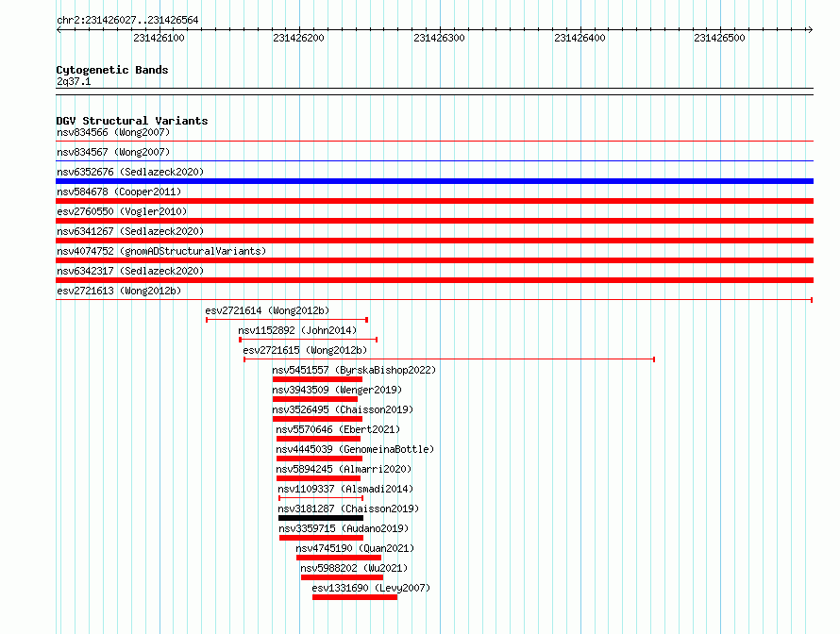Screen dimensions: 840x634
Task: Open variant nsv1152892 (John2014)
Action: [297, 330]
